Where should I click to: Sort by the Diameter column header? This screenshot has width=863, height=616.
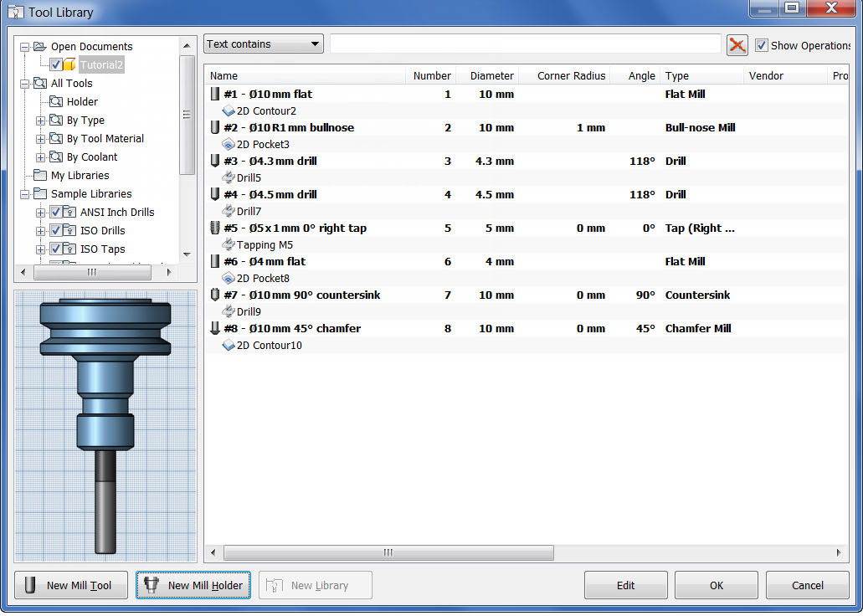tap(488, 75)
